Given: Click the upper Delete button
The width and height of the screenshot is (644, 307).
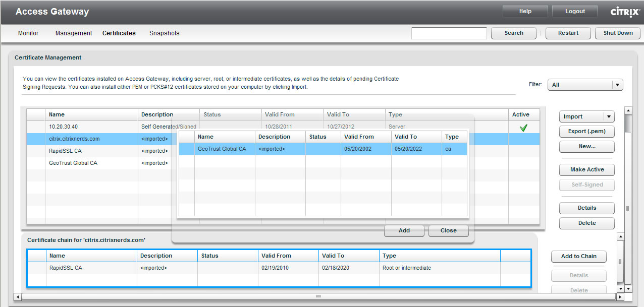Looking at the screenshot, I should [587, 223].
